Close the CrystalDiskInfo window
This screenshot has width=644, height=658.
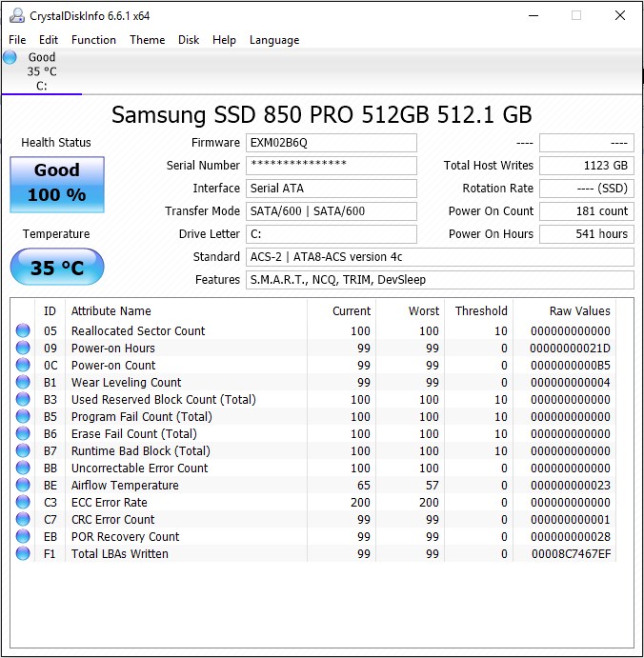(620, 15)
